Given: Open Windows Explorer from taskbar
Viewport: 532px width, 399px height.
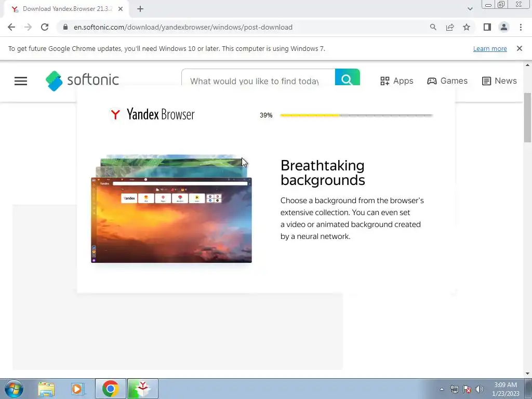Looking at the screenshot, I should (46, 389).
